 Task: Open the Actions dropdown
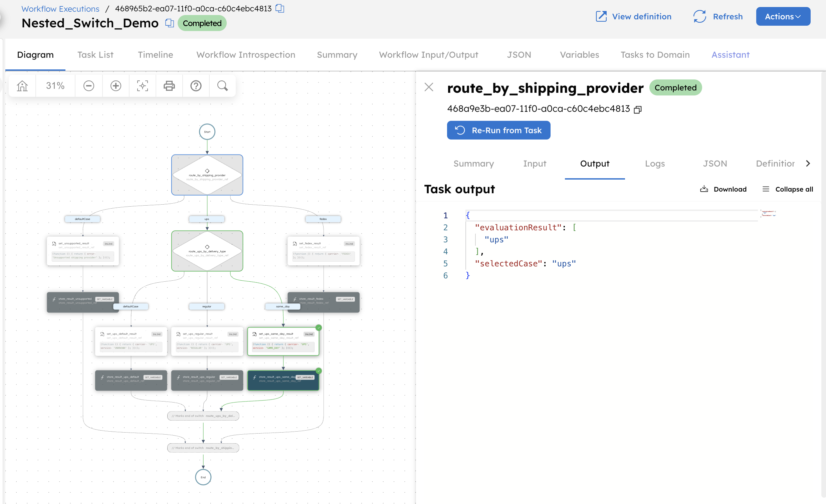(x=783, y=16)
